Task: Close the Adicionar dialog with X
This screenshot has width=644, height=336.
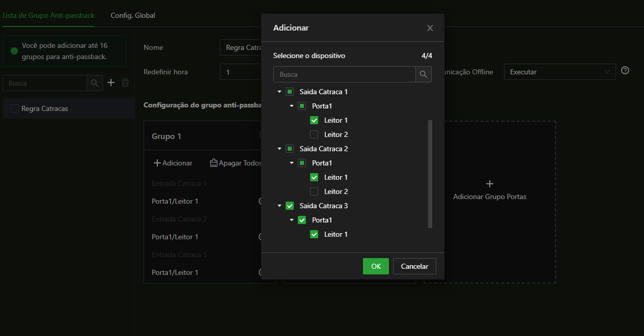Action: click(430, 28)
